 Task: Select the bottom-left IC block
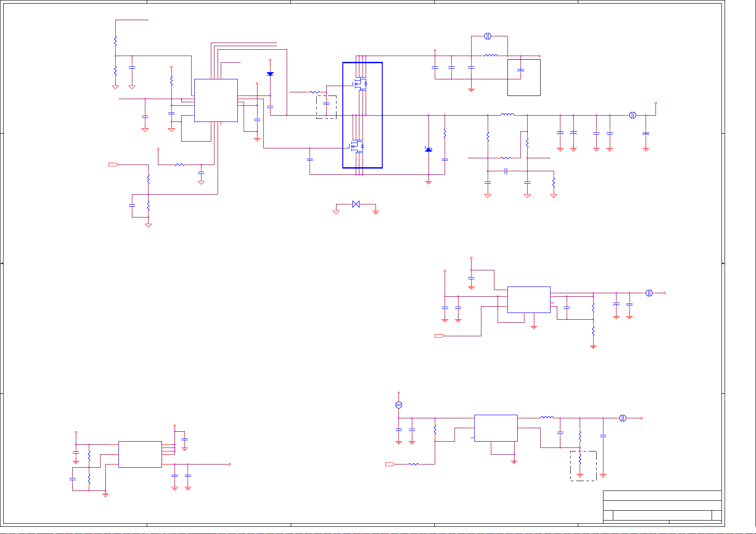coord(140,454)
